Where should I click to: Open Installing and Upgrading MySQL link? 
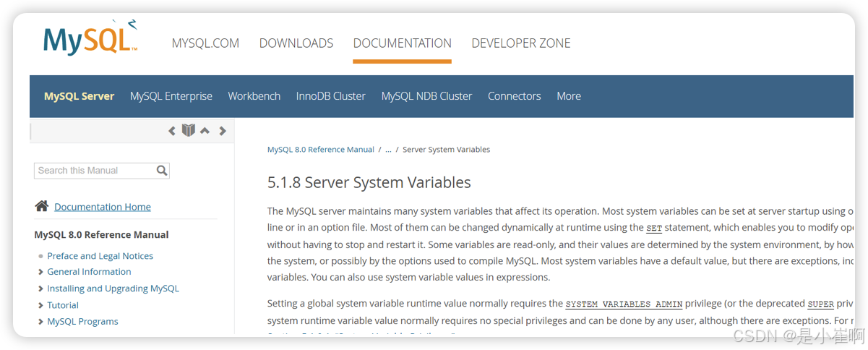click(113, 289)
